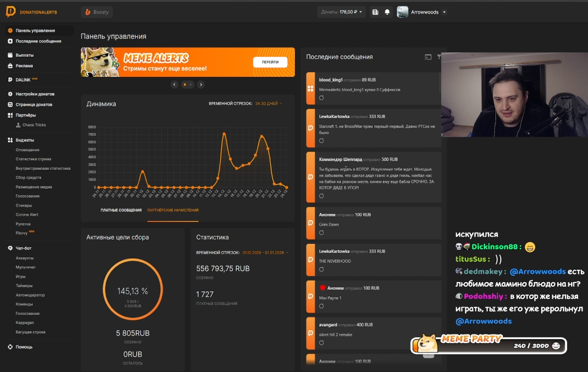Open statistics date range 01.12.2025 dropdown

click(265, 253)
